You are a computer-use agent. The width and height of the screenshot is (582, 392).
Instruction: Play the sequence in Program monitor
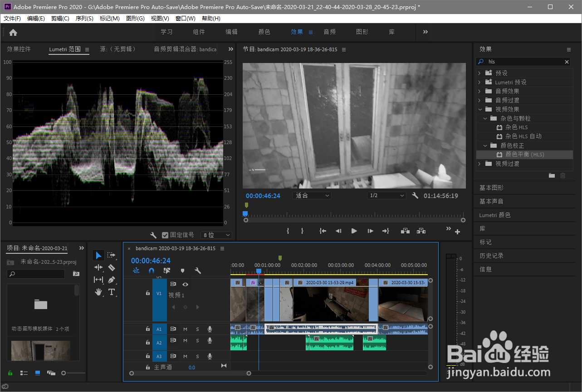pos(354,231)
